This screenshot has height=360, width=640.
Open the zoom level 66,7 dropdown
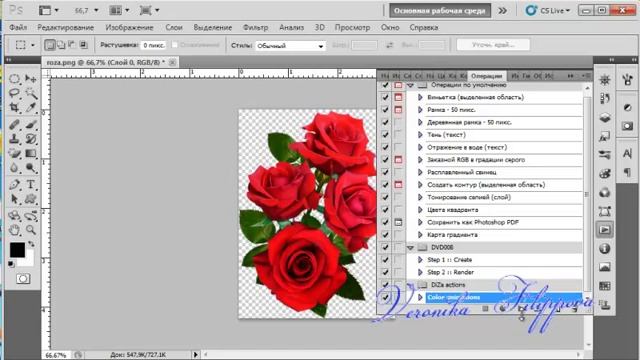pyautogui.click(x=96, y=11)
